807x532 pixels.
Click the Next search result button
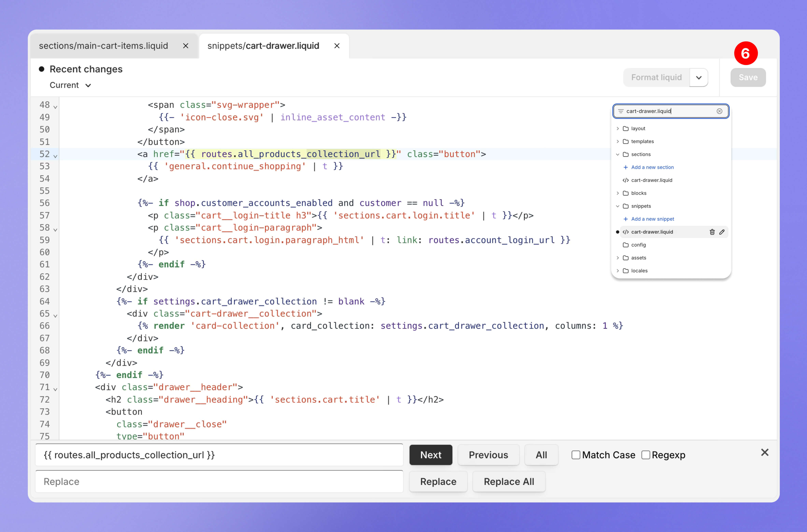431,455
